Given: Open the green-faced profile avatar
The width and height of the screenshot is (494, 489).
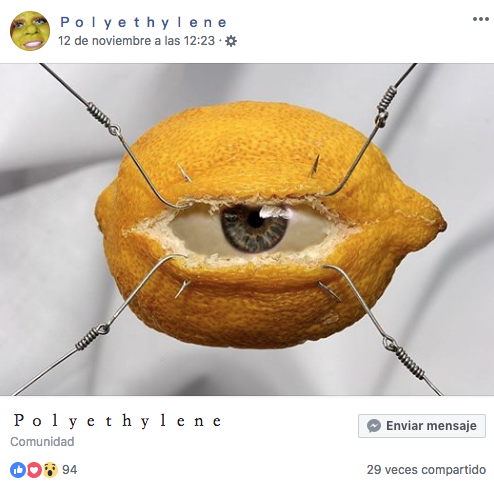Looking at the screenshot, I should (30, 31).
